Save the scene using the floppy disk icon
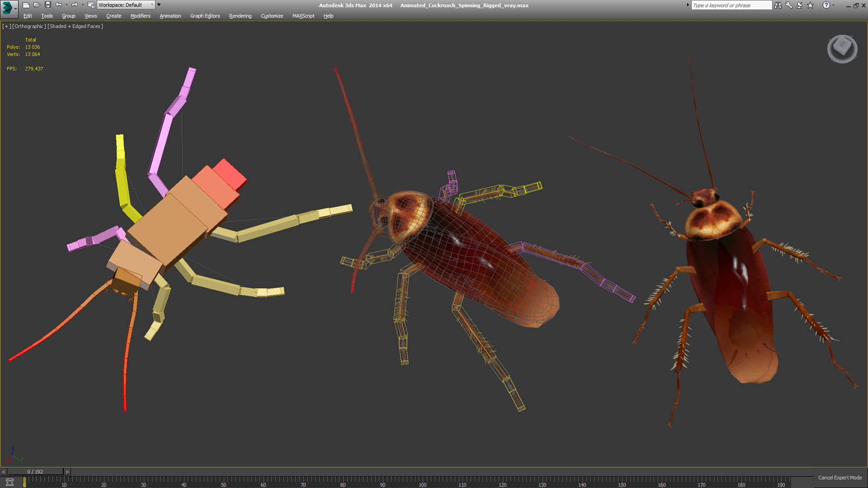The height and width of the screenshot is (488, 868). [x=47, y=5]
